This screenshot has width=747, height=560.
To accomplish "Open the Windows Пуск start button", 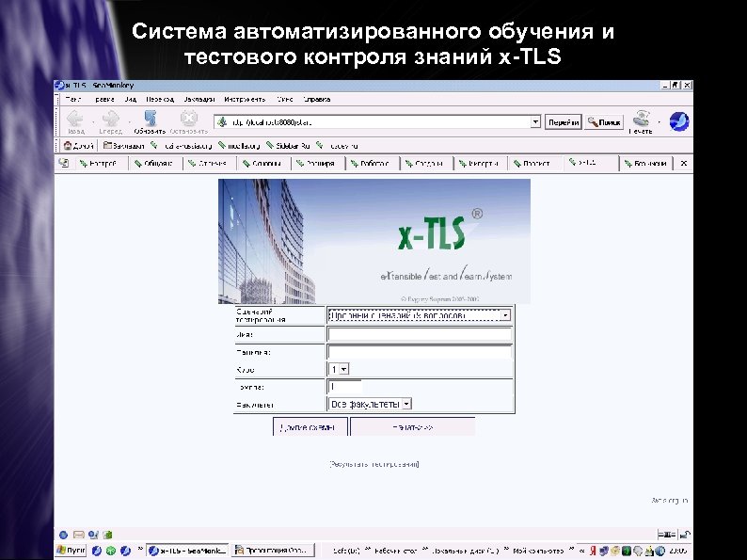I will tap(71, 550).
